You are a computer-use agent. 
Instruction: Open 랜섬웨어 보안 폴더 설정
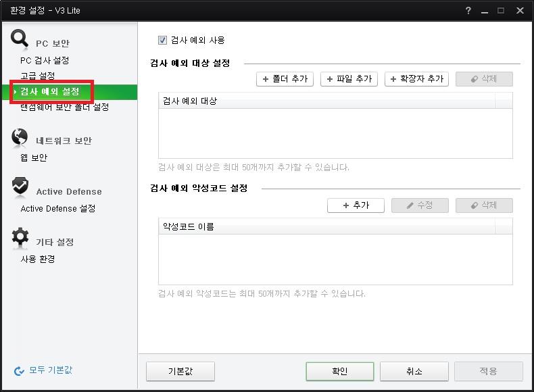pyautogui.click(x=65, y=107)
